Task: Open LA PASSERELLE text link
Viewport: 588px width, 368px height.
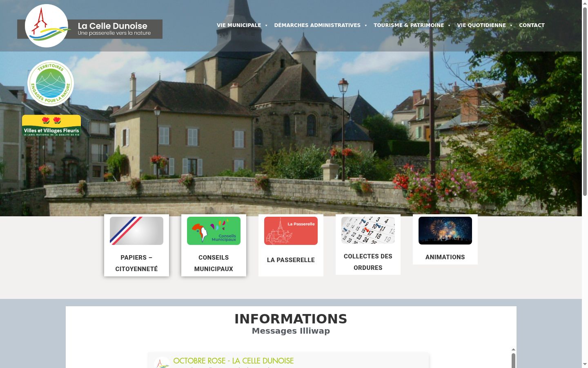Action: (x=291, y=260)
